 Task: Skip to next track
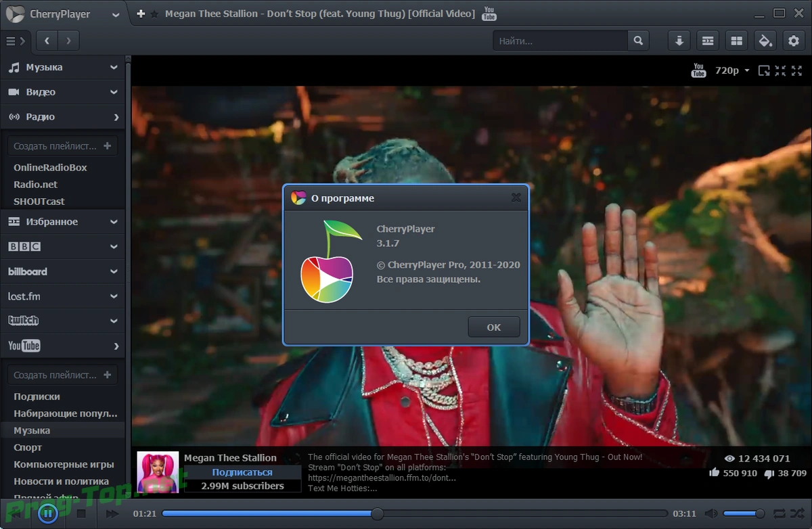(112, 514)
